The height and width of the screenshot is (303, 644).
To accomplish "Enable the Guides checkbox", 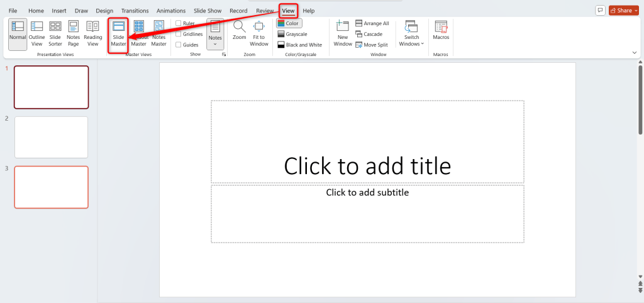I will point(178,45).
